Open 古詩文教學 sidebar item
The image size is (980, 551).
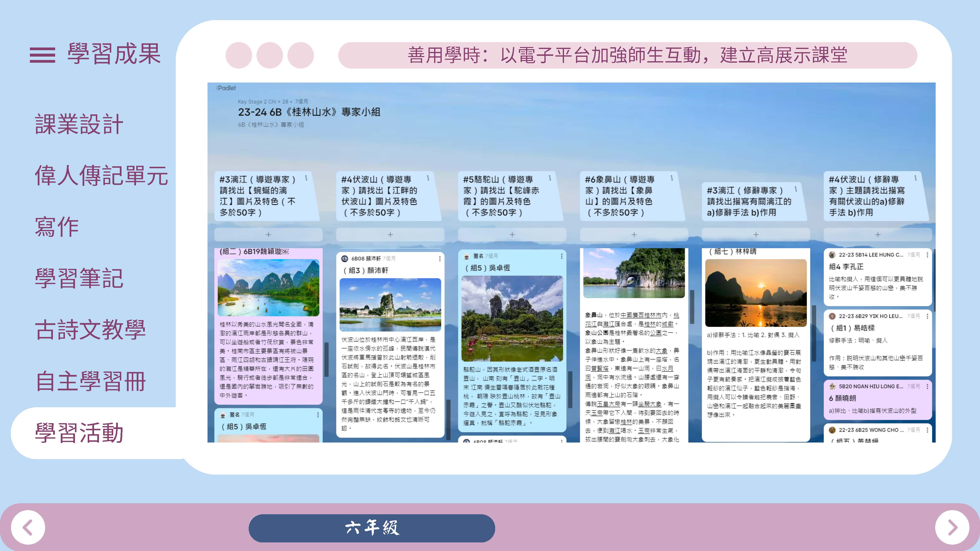pyautogui.click(x=90, y=329)
